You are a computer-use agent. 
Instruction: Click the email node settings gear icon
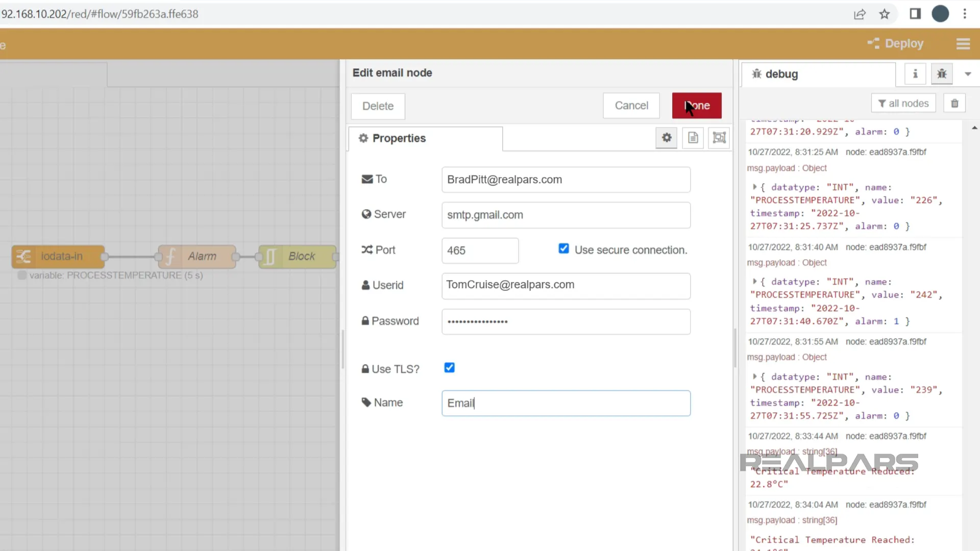pos(666,138)
